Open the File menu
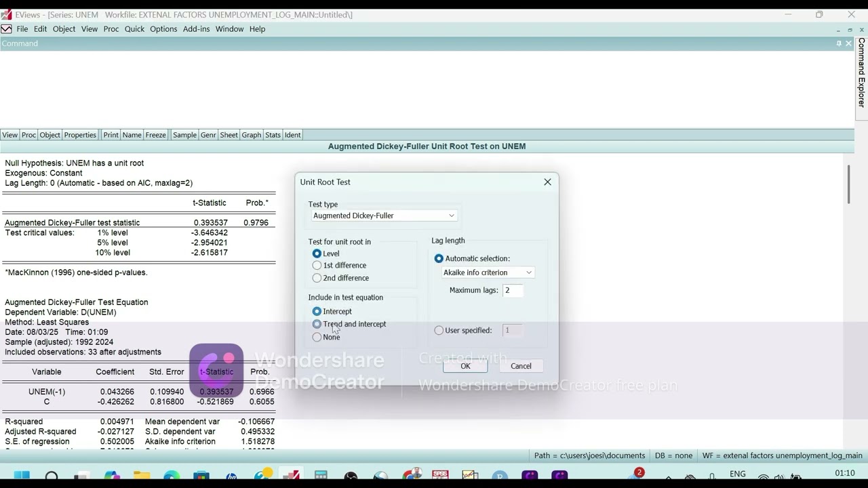Viewport: 868px width, 488px height. (22, 29)
